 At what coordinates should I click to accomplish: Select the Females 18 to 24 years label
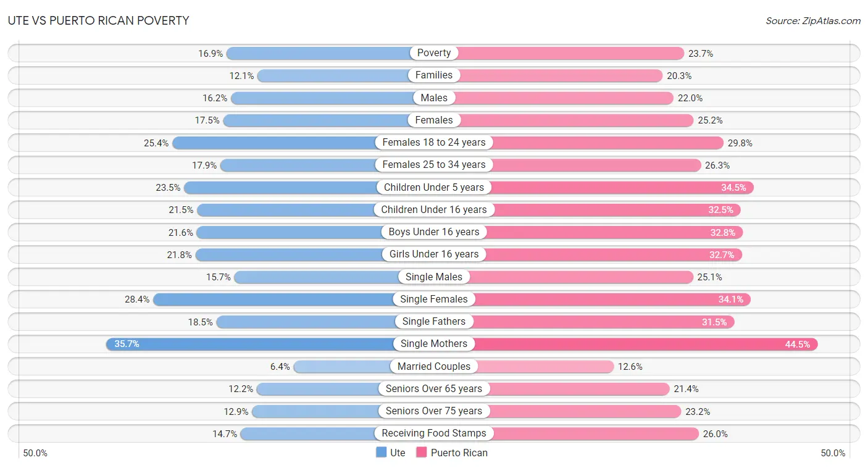434,143
